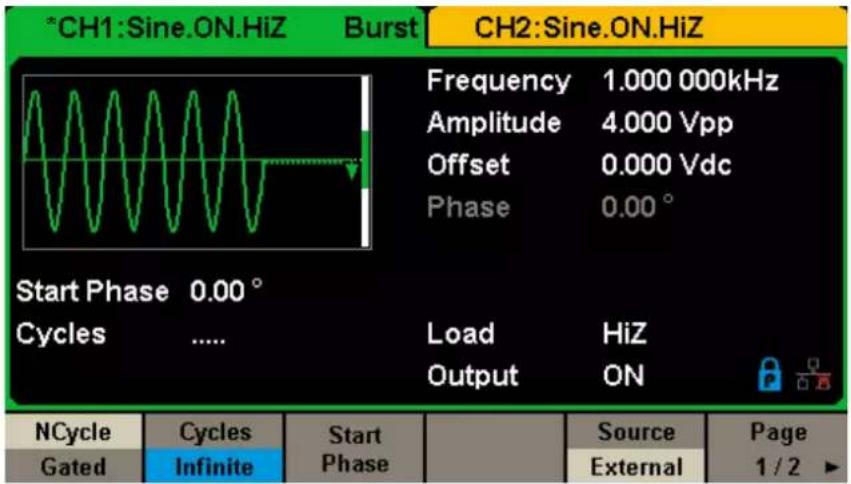This screenshot has height=484, width=851.
Task: Click the Output value ON
Action: click(x=624, y=375)
